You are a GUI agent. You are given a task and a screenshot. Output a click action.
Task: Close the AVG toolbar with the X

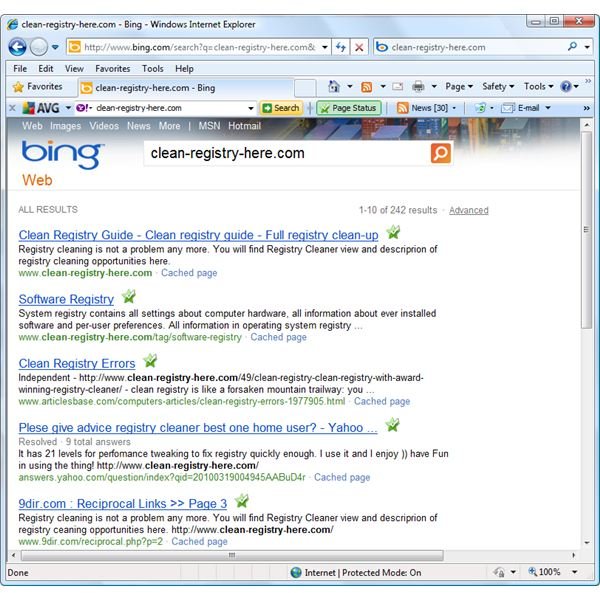12,108
